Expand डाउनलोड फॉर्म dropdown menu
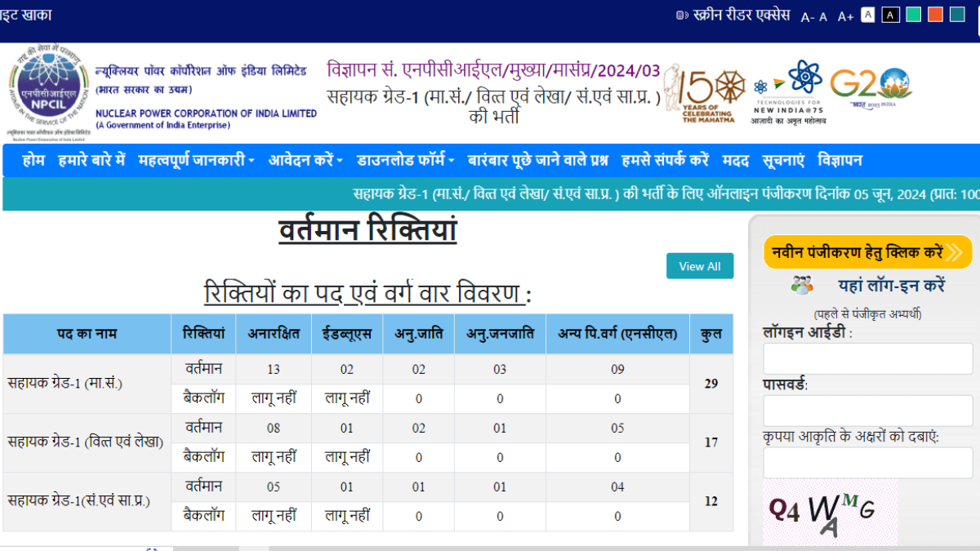The image size is (980, 551). point(405,160)
